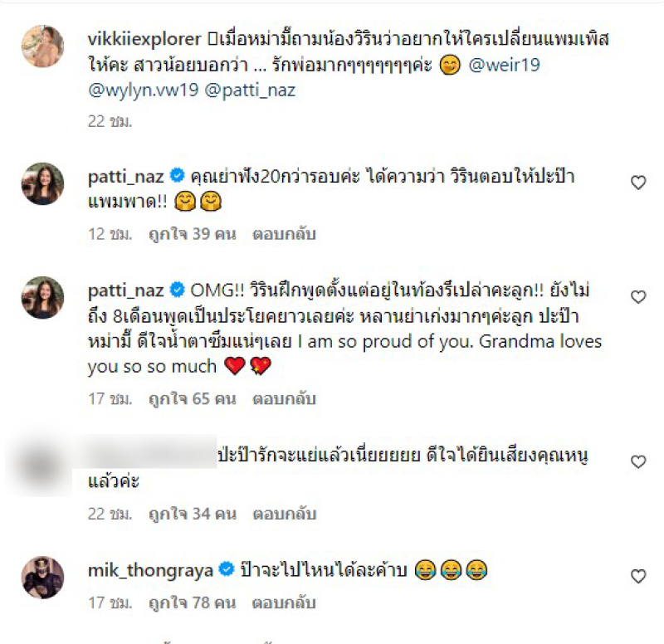Like the blurred user's comment with the heart icon
The height and width of the screenshot is (644, 664).
pyautogui.click(x=638, y=461)
